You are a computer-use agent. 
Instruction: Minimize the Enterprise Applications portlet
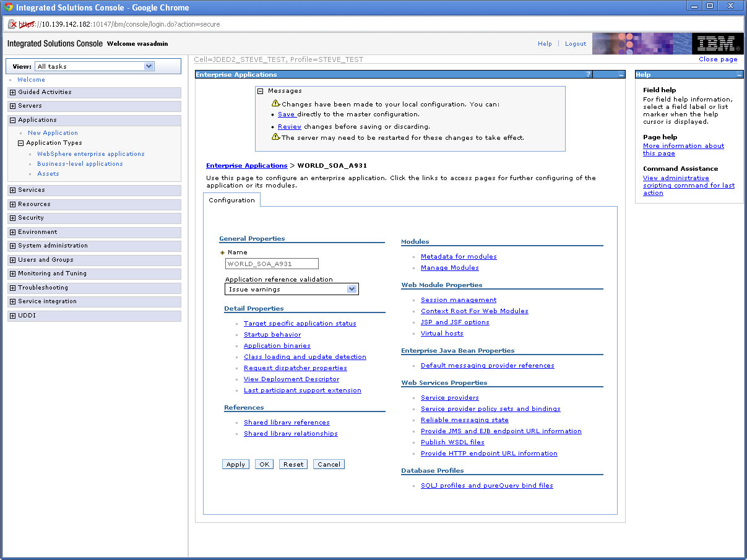tap(621, 74)
